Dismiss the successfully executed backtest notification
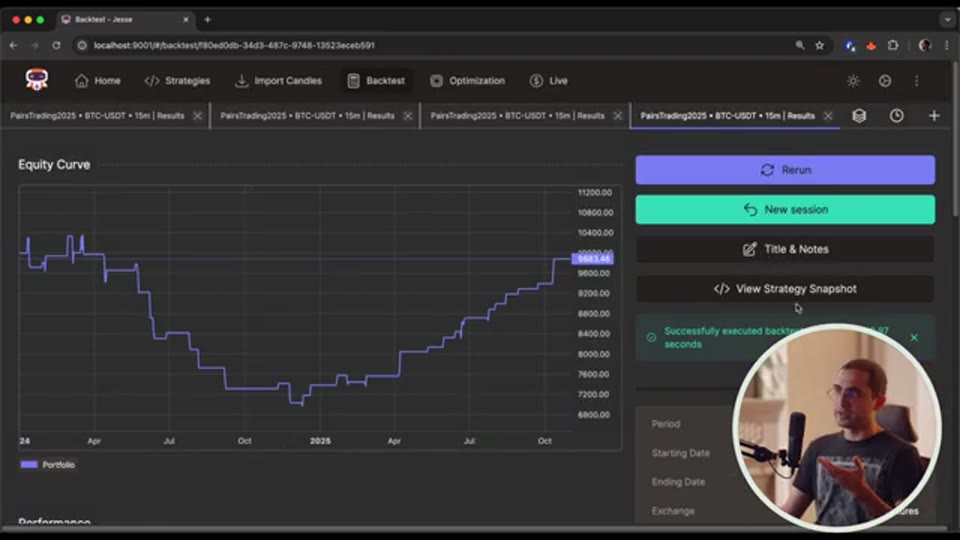This screenshot has height=540, width=960. tap(914, 337)
